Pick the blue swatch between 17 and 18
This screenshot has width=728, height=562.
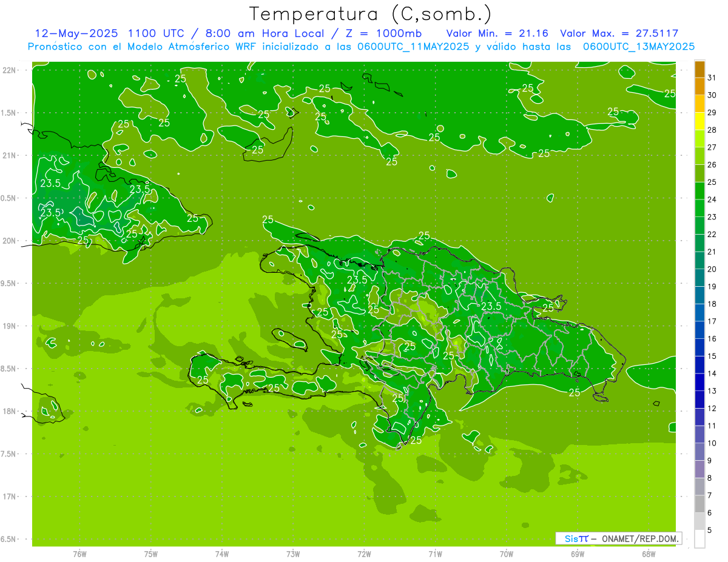click(x=699, y=312)
